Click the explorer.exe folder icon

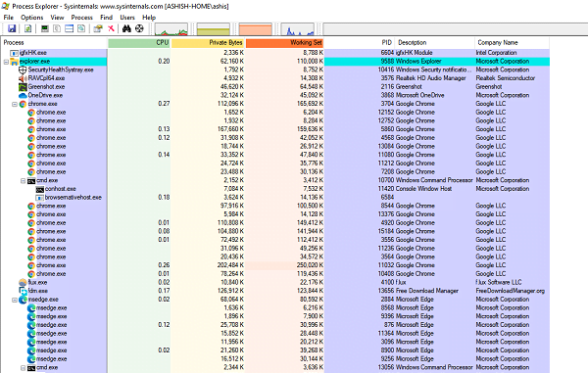tap(14, 62)
